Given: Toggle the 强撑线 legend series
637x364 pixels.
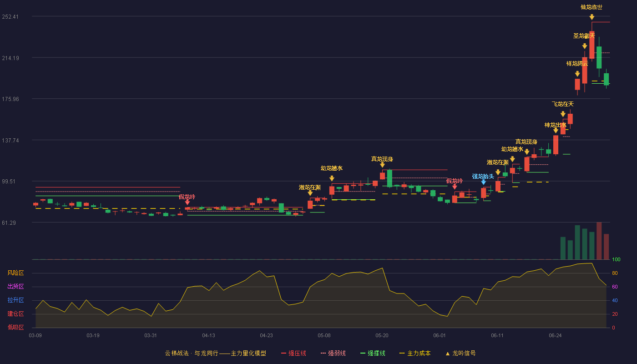Looking at the screenshot, I should click(373, 353).
